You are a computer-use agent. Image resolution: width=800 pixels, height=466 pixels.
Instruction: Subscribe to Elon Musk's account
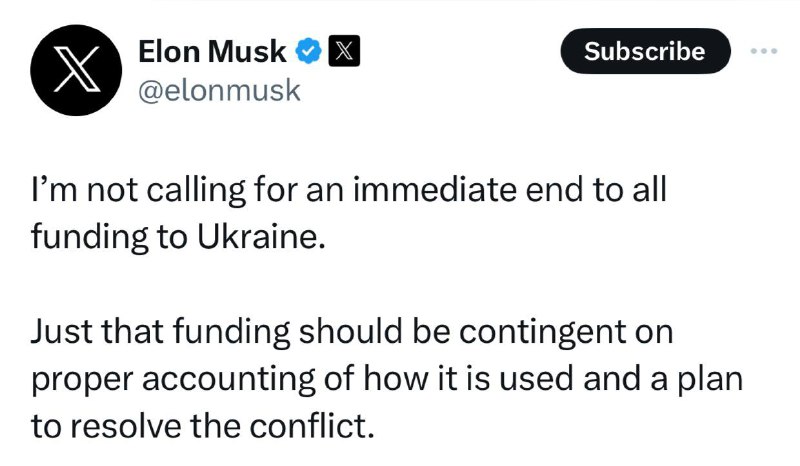tap(645, 51)
